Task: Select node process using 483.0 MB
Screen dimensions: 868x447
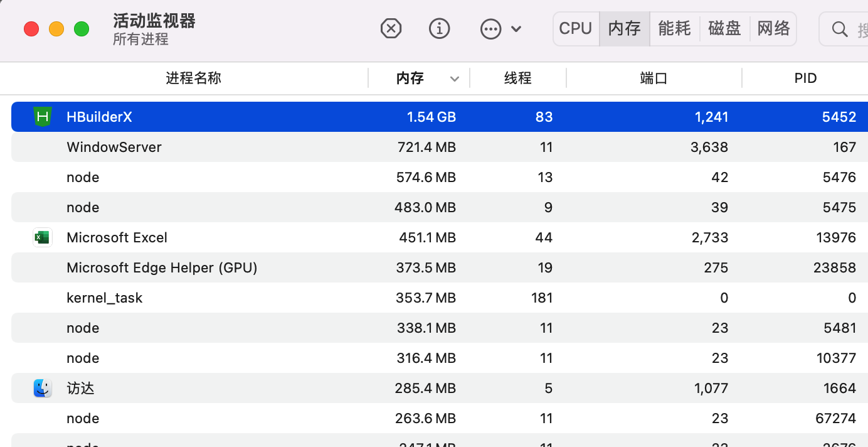Action: point(440,207)
